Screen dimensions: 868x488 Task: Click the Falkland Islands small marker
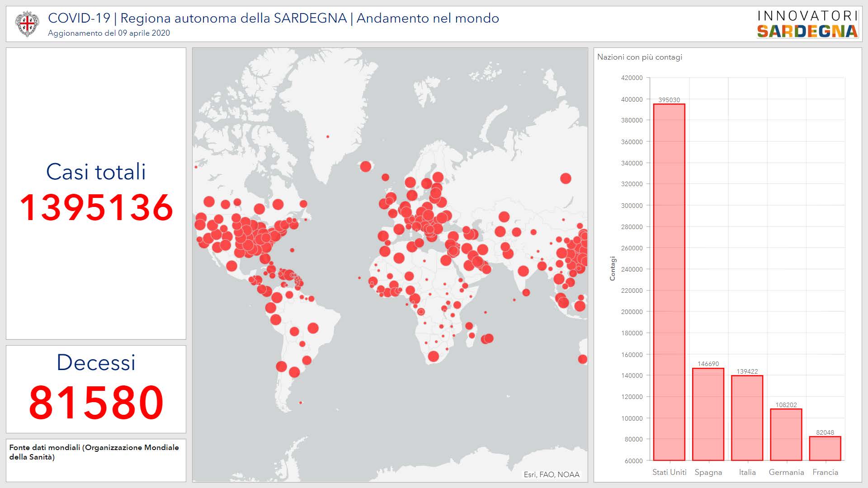pos(301,403)
